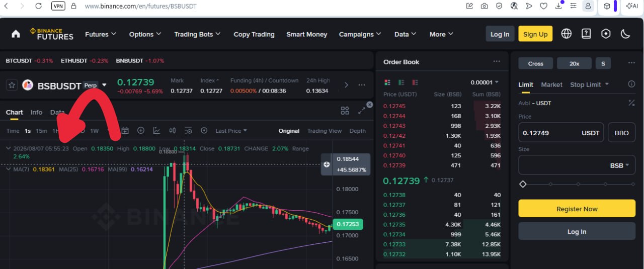Collapse the MA indicator row chevron
The height and width of the screenshot is (269, 644).
(x=8, y=169)
